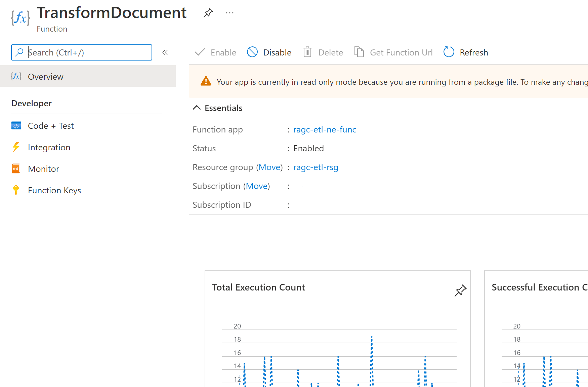Pin the Total Execution Count chart
The width and height of the screenshot is (588, 387).
tap(461, 291)
